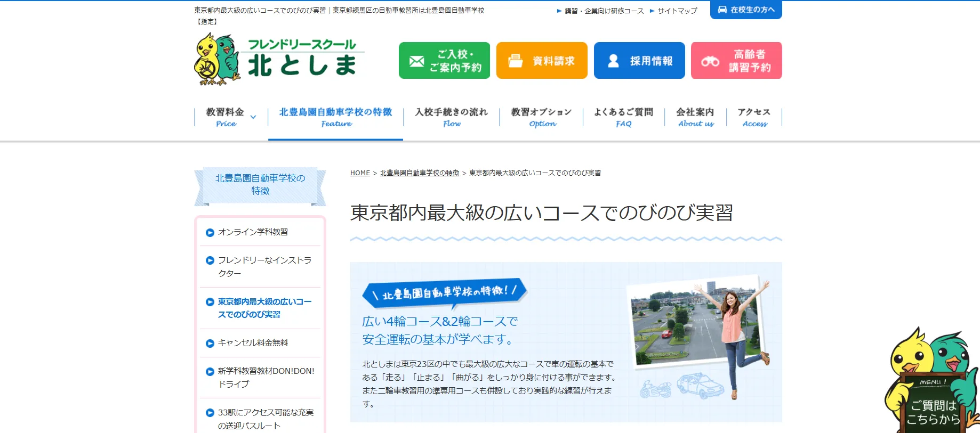Click the フレンドリースクール北としま logo text
Image resolution: width=980 pixels, height=433 pixels.
coord(302,58)
